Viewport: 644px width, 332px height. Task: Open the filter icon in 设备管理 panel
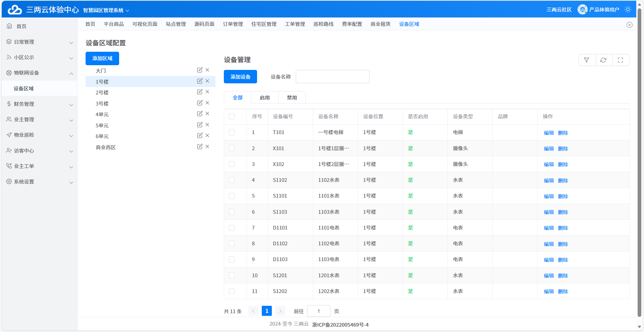point(587,60)
